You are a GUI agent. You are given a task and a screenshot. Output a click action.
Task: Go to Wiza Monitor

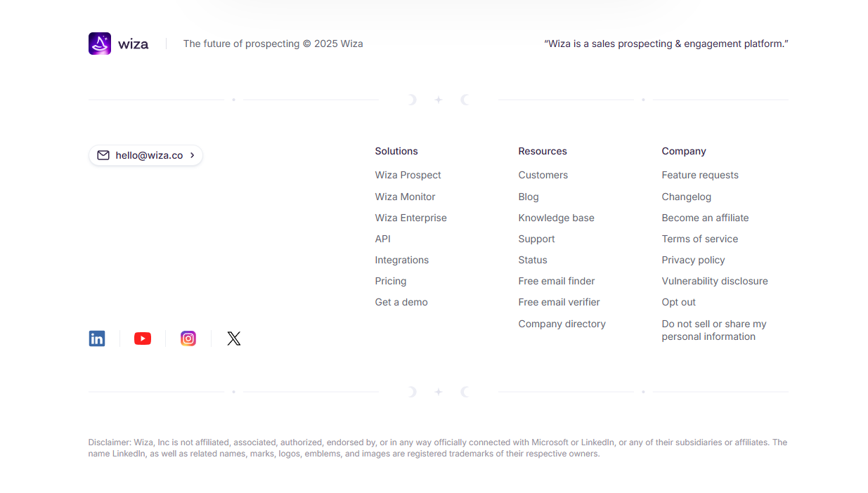pyautogui.click(x=405, y=197)
